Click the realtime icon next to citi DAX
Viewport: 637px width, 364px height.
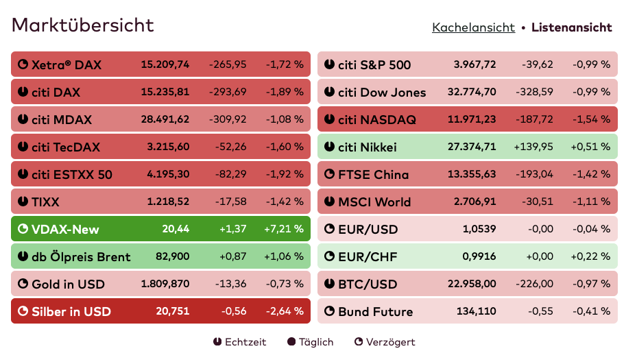(x=23, y=93)
